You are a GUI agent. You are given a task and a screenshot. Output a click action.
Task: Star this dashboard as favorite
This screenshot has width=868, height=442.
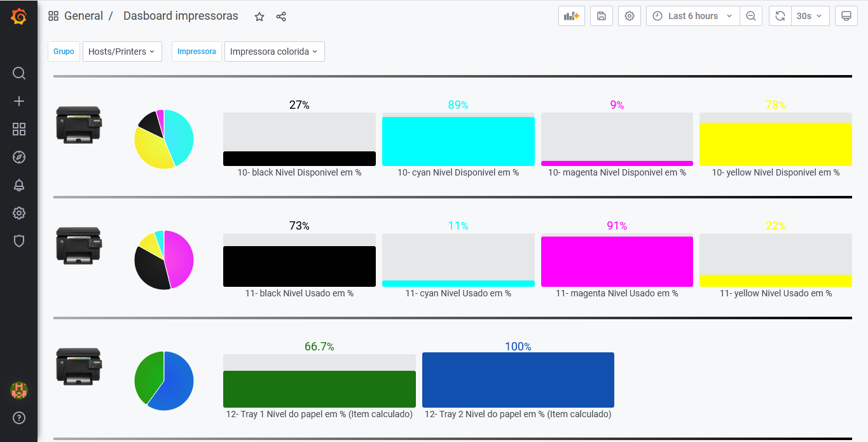[259, 17]
